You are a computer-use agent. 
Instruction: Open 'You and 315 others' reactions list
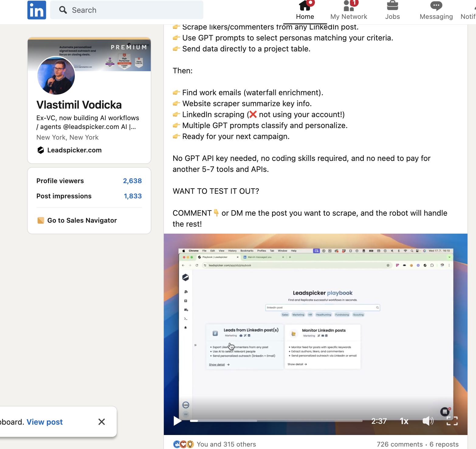pyautogui.click(x=226, y=444)
